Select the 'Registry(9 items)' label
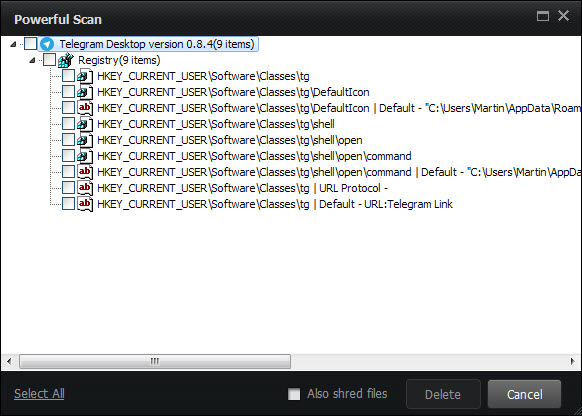582x416 pixels. 119,60
